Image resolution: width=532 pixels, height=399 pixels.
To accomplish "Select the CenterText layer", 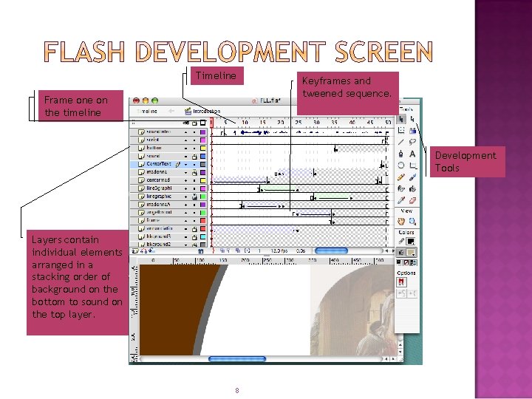I will click(168, 164).
